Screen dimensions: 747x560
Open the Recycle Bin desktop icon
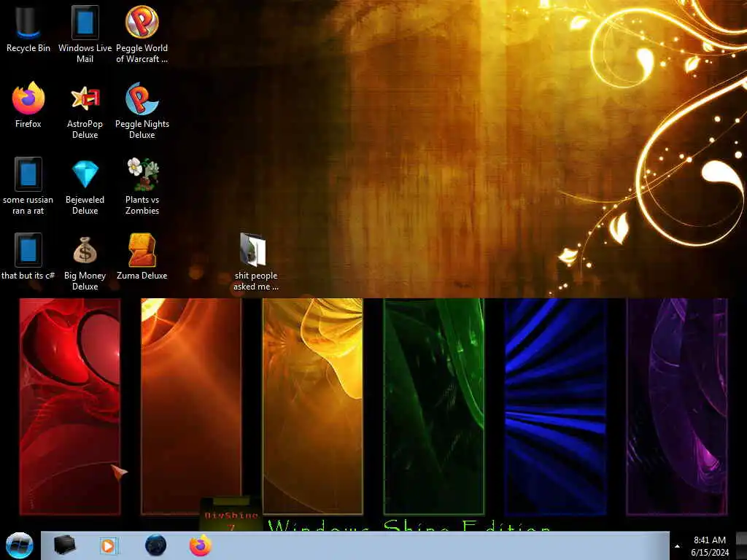pyautogui.click(x=28, y=29)
